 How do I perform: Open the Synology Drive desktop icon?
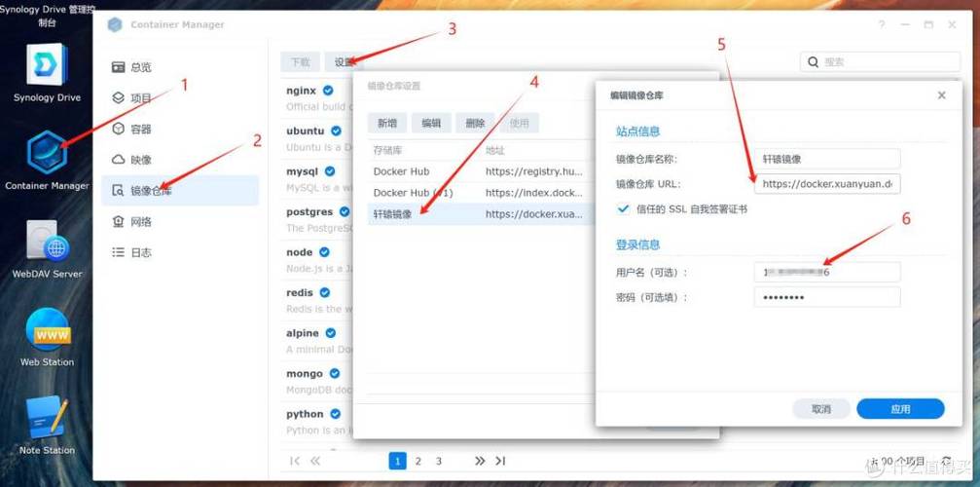pos(47,66)
